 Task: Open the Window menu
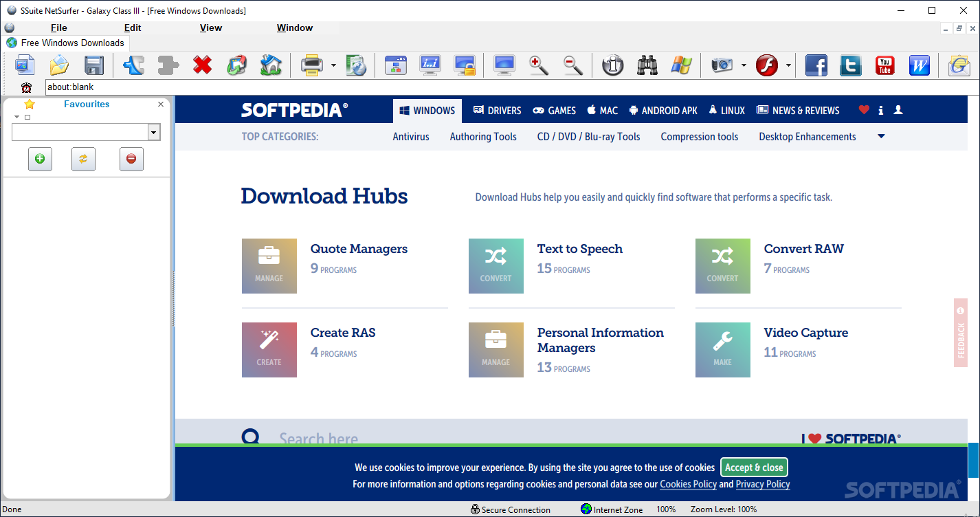point(295,28)
